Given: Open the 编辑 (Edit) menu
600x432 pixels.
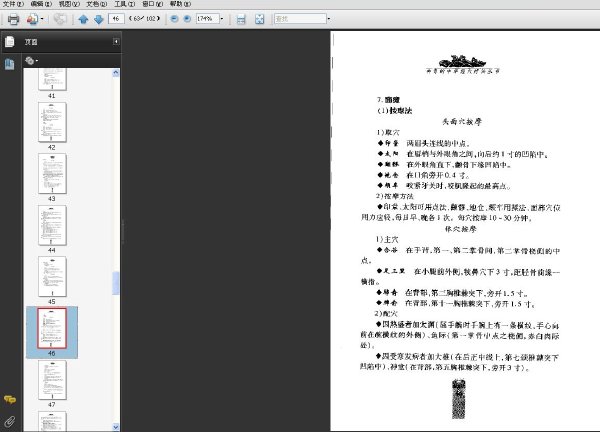Looking at the screenshot, I should click(41, 4).
